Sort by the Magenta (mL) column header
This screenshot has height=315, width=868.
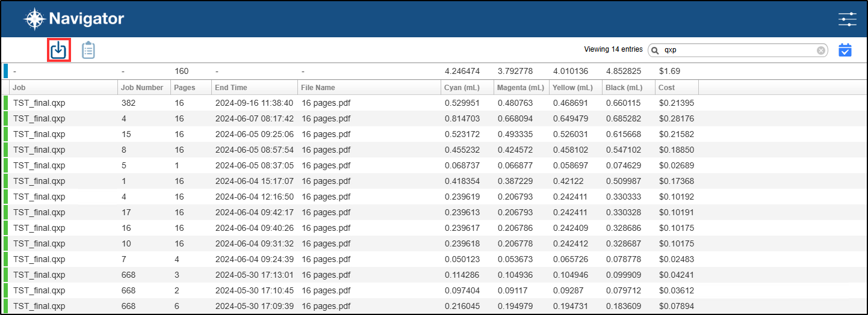coord(521,87)
